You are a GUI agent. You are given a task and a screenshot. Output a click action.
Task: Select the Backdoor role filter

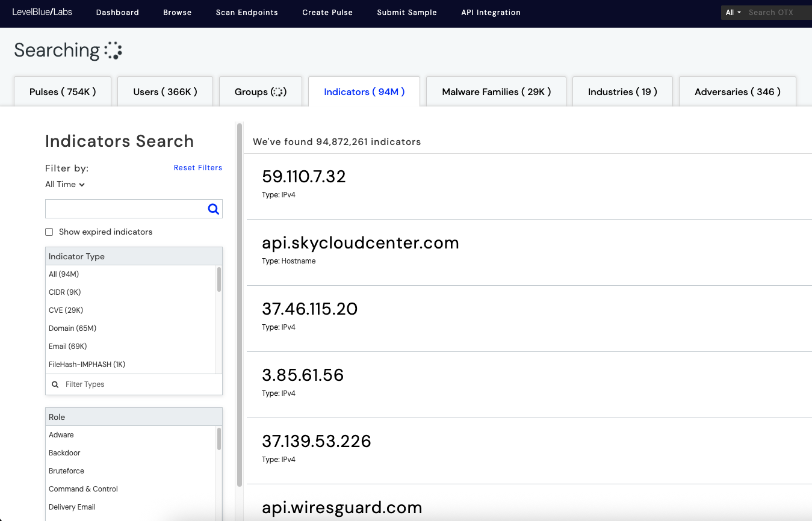(x=64, y=453)
